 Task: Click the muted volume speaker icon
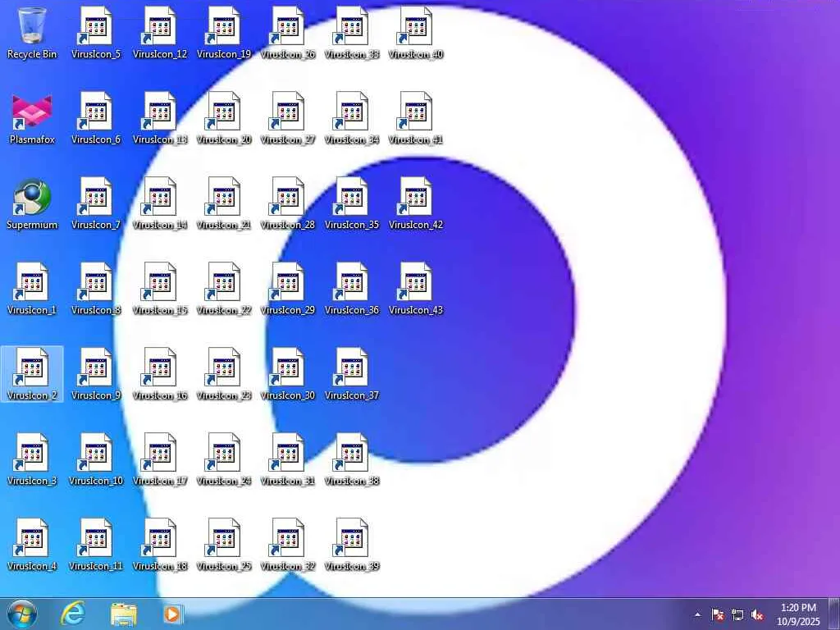tap(757, 614)
